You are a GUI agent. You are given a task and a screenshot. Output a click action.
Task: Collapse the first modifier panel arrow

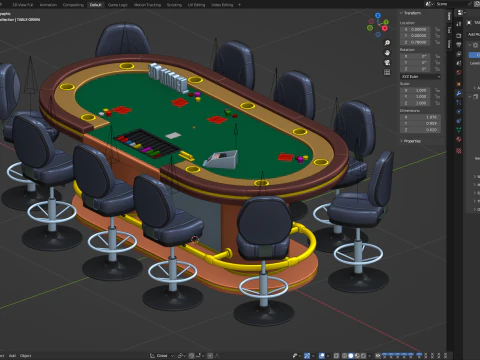(469, 45)
